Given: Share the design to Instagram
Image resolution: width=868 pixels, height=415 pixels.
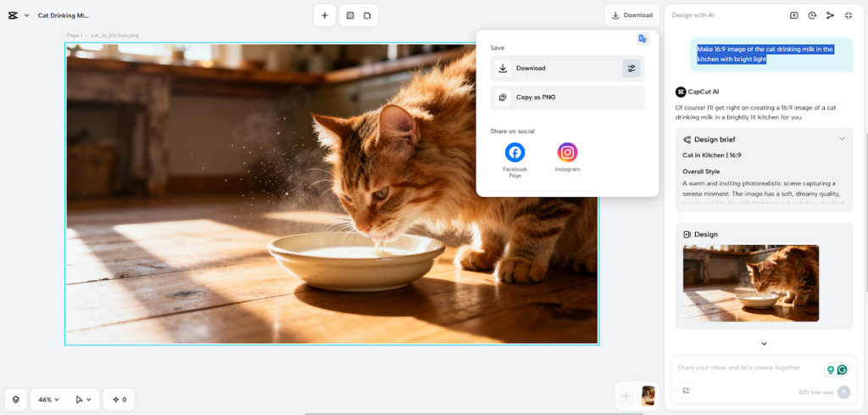Looking at the screenshot, I should [567, 153].
